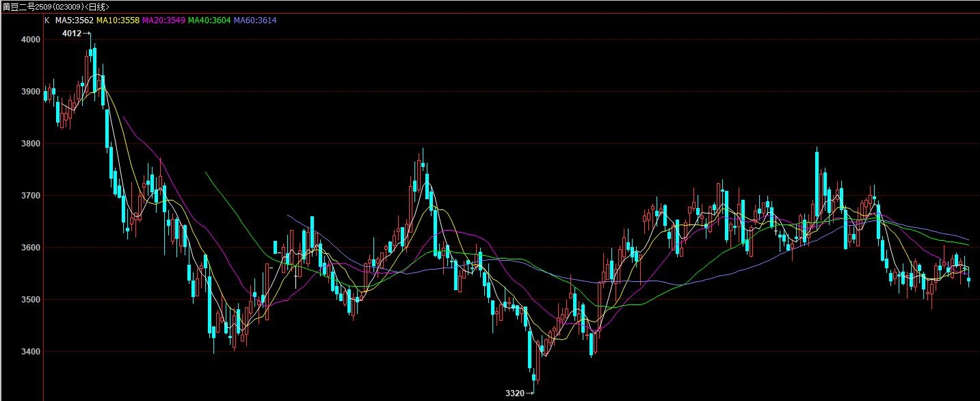
Task: Click the 4000 price axis label
Action: 31,40
